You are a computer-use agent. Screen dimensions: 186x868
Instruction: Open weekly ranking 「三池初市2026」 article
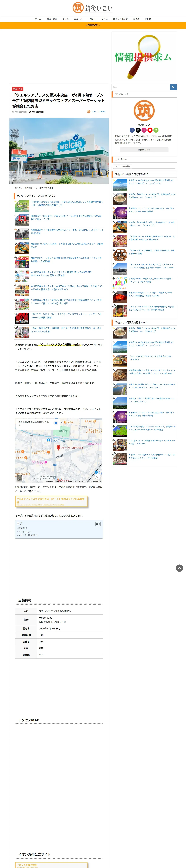coord(152,238)
